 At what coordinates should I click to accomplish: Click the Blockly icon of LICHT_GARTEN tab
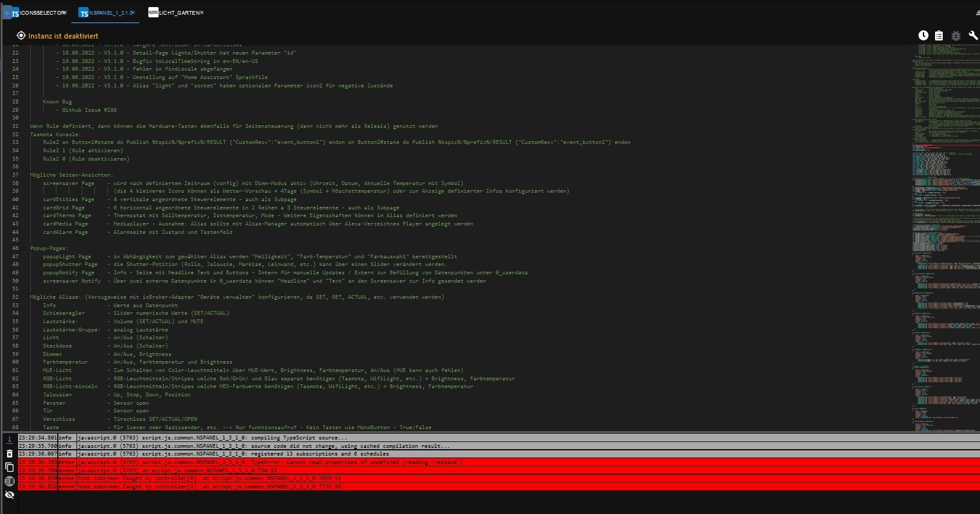153,12
